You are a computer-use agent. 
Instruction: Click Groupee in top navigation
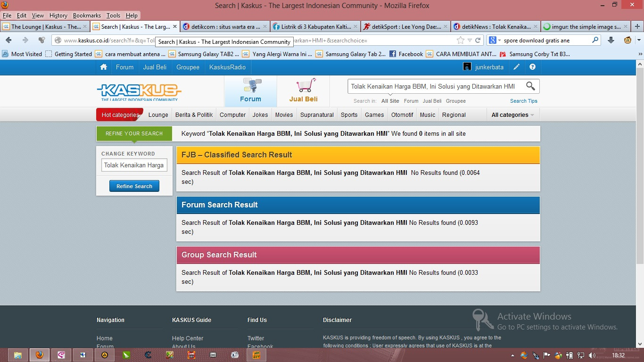(188, 67)
